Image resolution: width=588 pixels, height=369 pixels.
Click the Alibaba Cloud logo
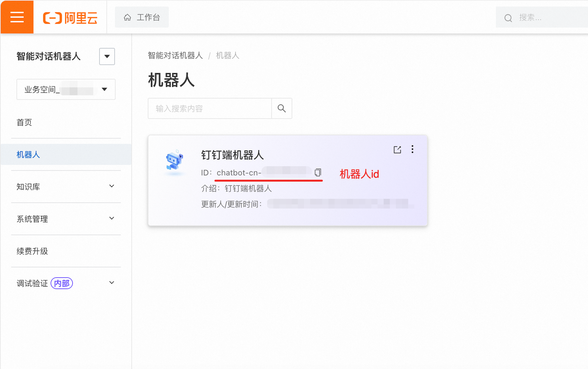pyautogui.click(x=70, y=18)
